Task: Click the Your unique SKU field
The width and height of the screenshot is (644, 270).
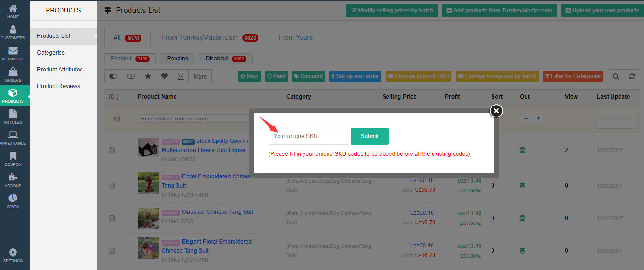Action: (x=308, y=136)
